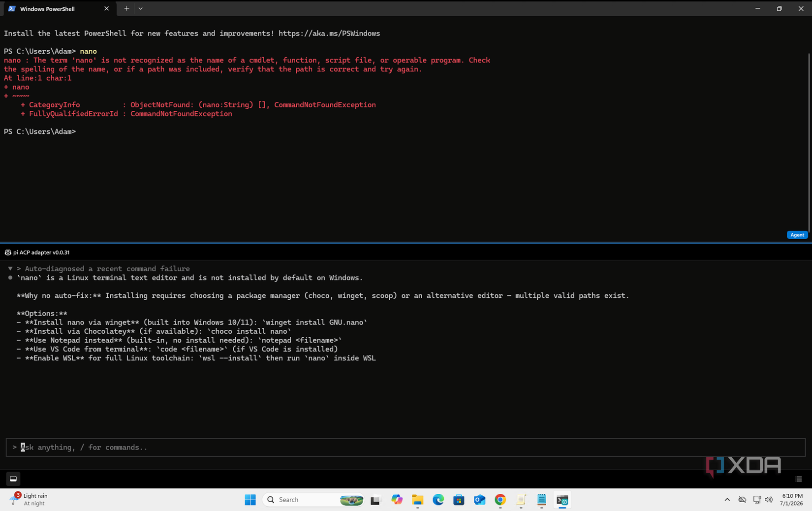Open network status tray icon
Image resolution: width=812 pixels, height=511 pixels.
click(757, 500)
